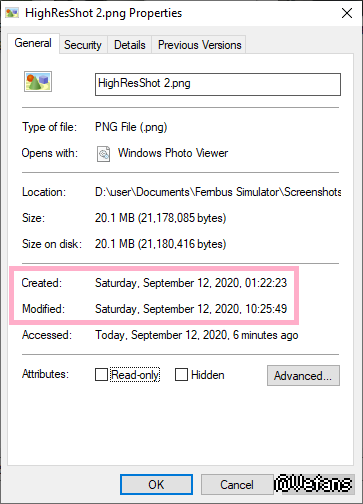Image resolution: width=363 pixels, height=504 pixels.
Task: Click the Windows Photo Viewer icon
Action: [x=103, y=154]
